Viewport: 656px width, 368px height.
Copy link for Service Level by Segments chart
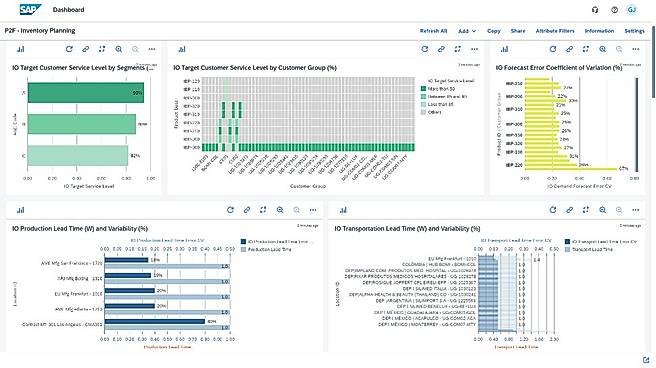click(86, 49)
